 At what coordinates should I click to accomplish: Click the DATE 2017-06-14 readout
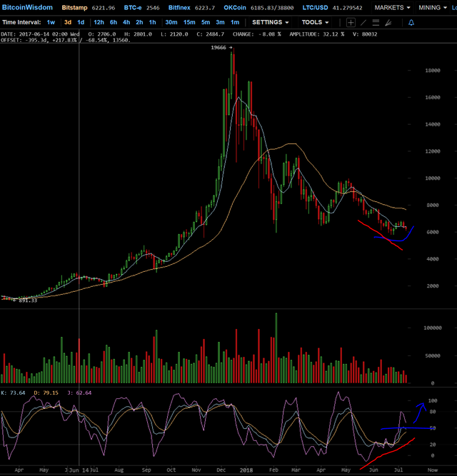click(x=40, y=34)
